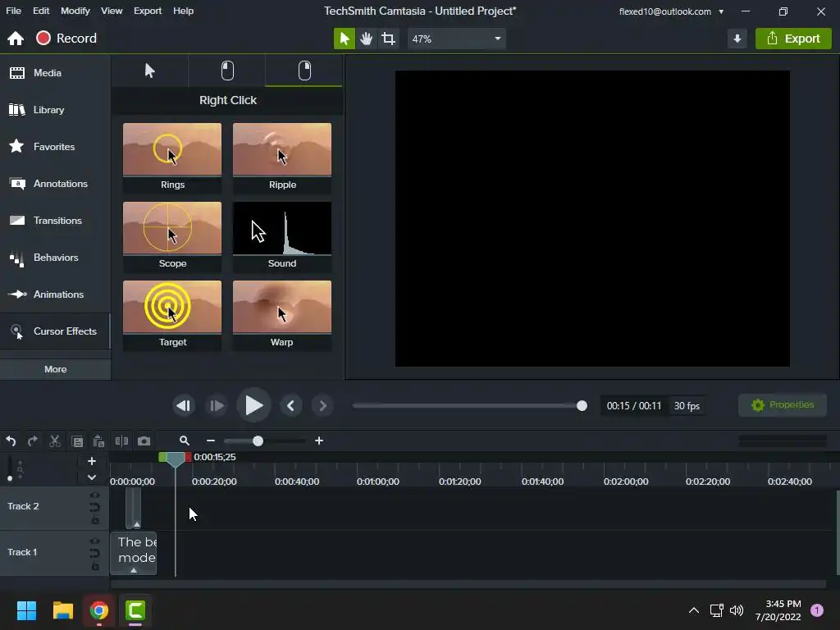
Task: Click the timeline zoom magnifier icon
Action: click(x=185, y=441)
